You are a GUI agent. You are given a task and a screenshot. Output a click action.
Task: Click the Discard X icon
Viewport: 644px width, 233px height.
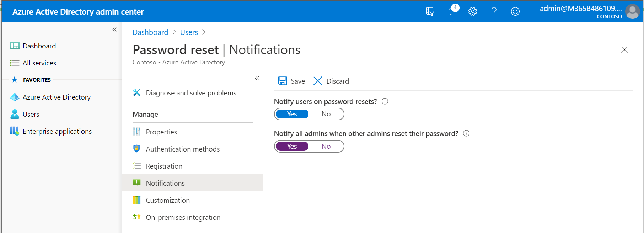(x=318, y=81)
